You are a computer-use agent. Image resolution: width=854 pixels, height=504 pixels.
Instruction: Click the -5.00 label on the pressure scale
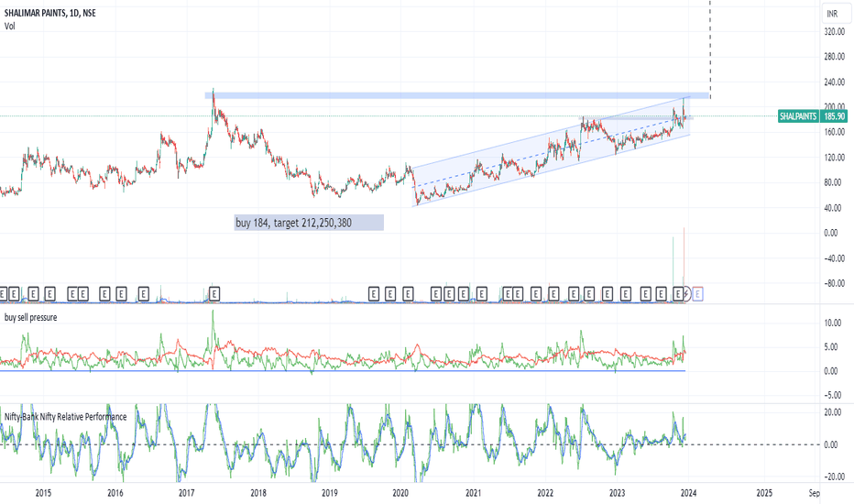click(833, 395)
